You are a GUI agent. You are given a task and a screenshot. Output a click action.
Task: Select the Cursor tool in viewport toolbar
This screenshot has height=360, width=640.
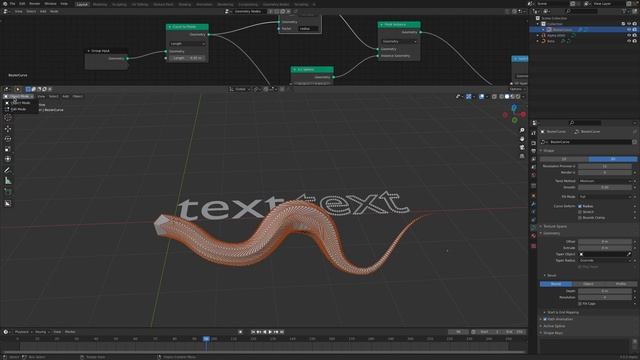point(8,118)
